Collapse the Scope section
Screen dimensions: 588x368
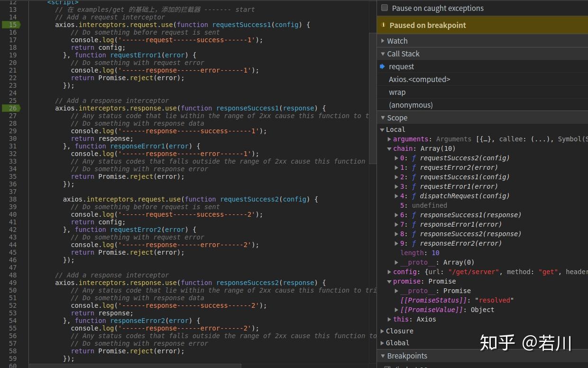(x=383, y=118)
